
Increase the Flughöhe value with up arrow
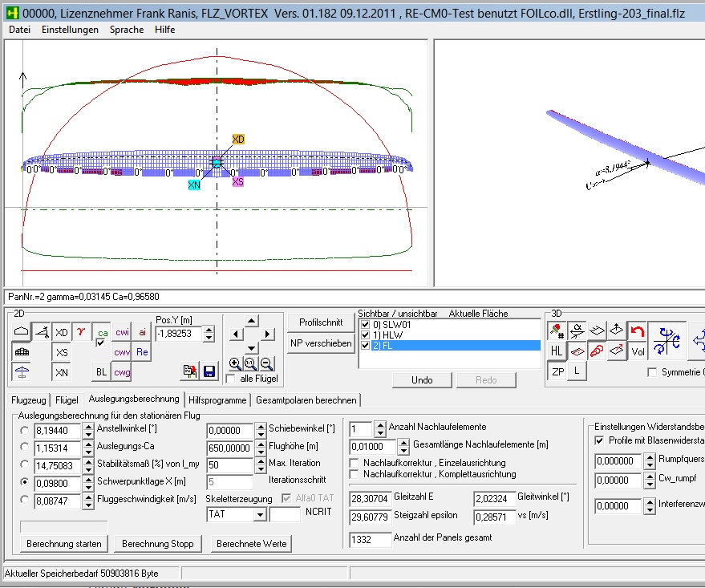tap(261, 444)
